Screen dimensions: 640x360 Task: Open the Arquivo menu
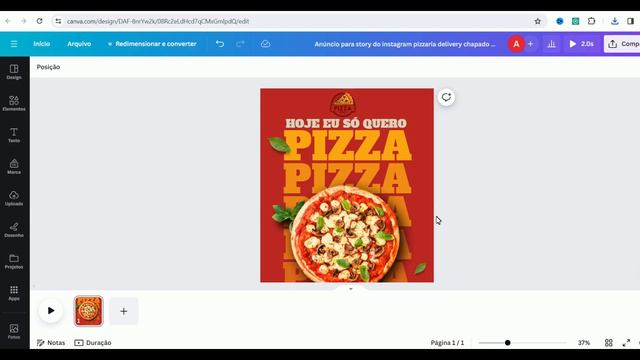(x=79, y=44)
